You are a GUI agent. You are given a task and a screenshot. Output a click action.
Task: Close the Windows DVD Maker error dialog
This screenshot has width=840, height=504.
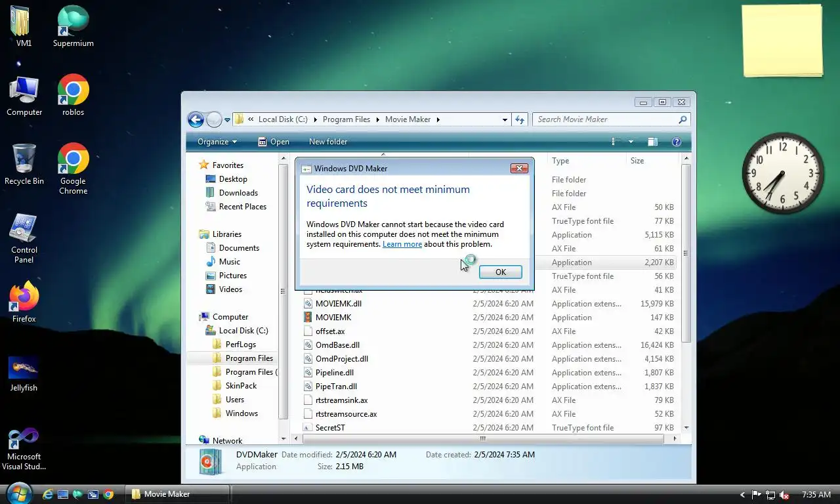click(519, 169)
